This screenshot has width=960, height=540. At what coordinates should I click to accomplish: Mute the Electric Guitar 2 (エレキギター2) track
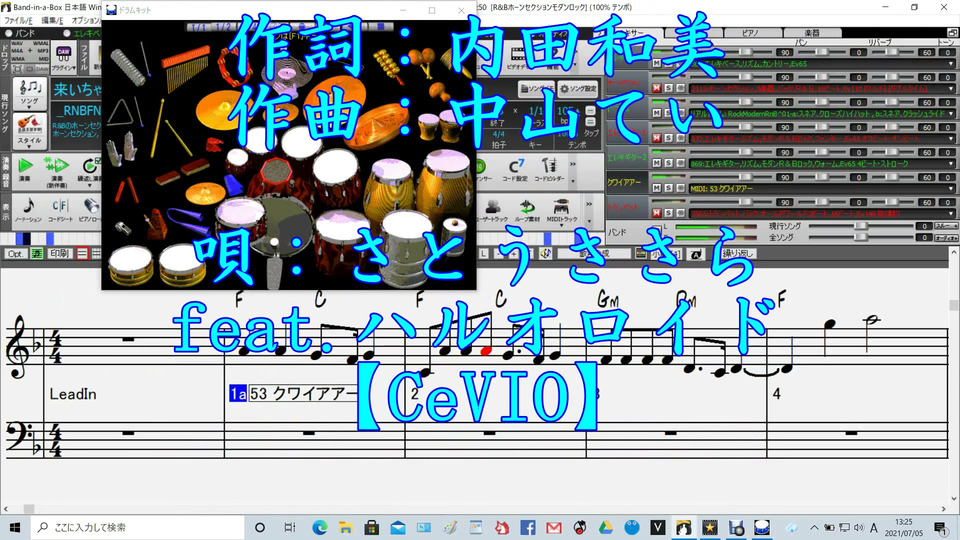click(657, 163)
